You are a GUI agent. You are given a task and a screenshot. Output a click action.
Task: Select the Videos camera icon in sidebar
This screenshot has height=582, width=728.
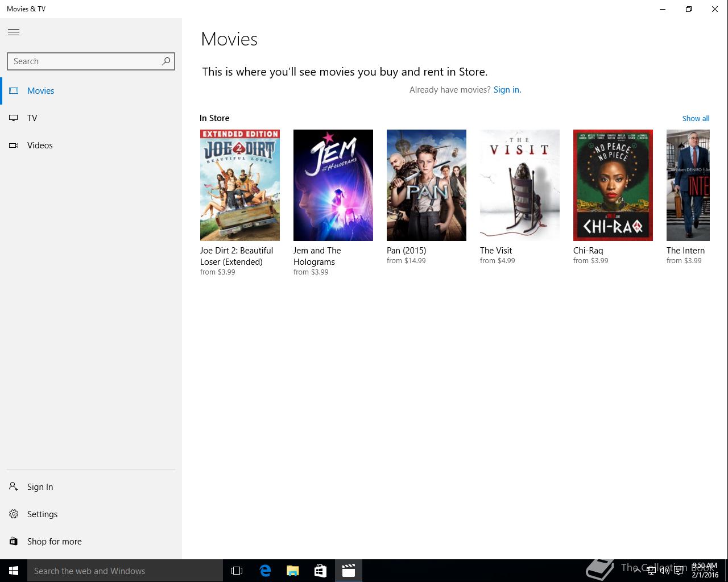(14, 145)
